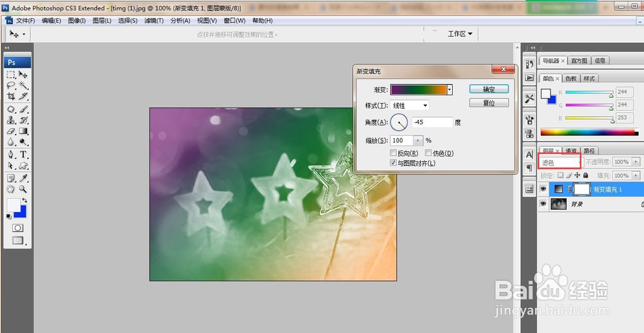
Task: Open the 样式 style dropdown (线性)
Action: tap(410, 106)
